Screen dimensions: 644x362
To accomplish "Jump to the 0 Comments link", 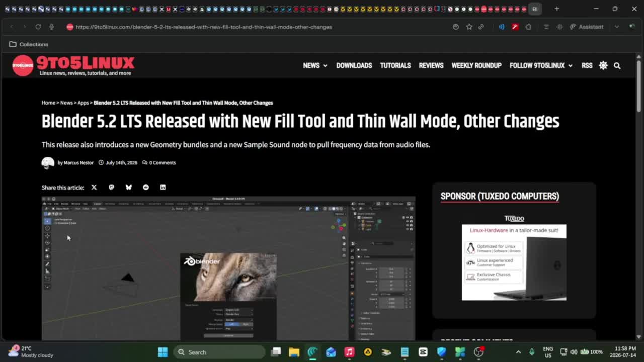I will (159, 162).
